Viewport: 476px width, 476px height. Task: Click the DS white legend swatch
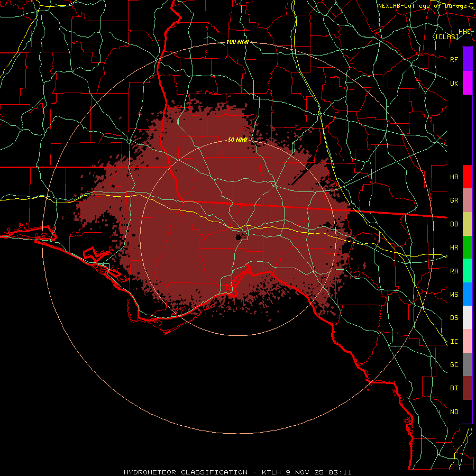click(467, 317)
